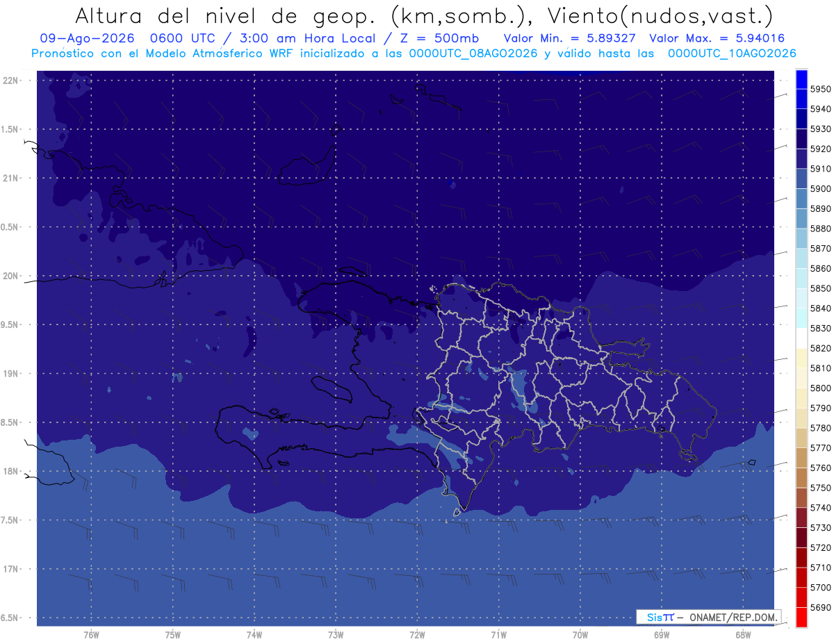Click the '69W' longitude label

662,634
